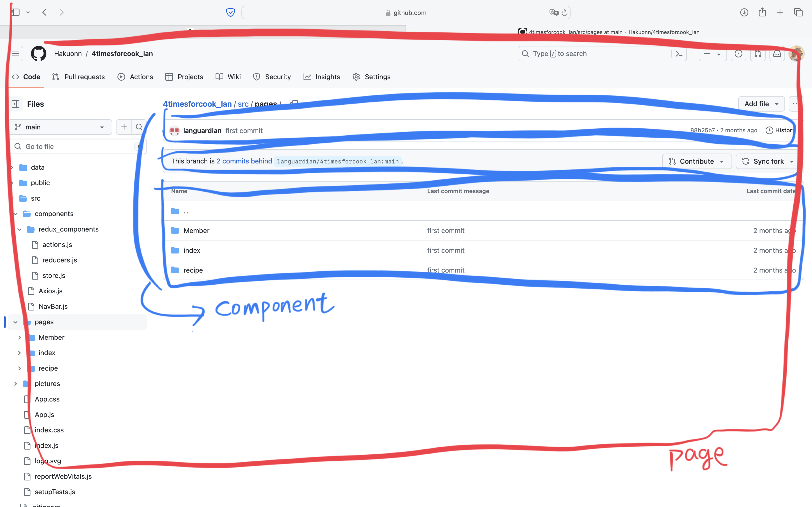Expand the Member folder in the tree
The width and height of the screenshot is (812, 507).
point(20,337)
